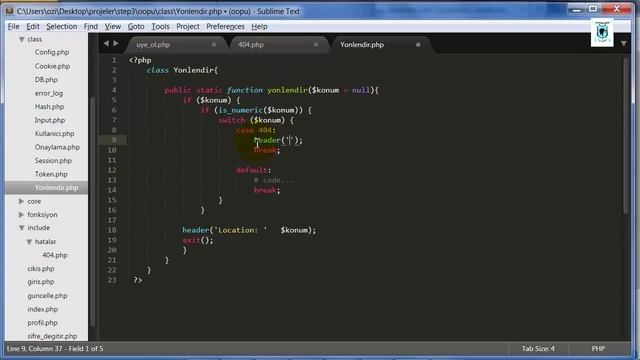Open Onaylama.php in sidebar
The width and height of the screenshot is (640, 360).
point(57,147)
